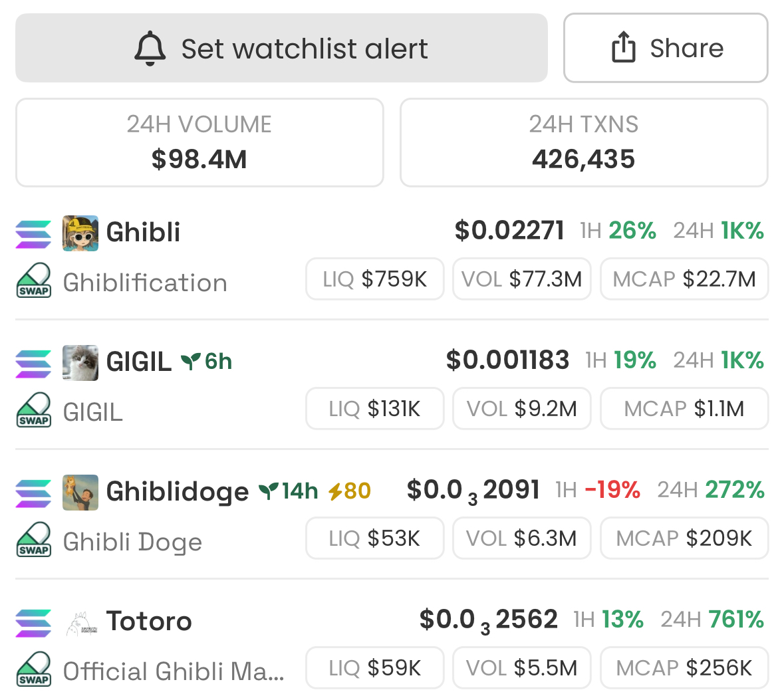
Task: Click the sprout 14h age badge on Ghiblidoge
Action: (x=288, y=491)
